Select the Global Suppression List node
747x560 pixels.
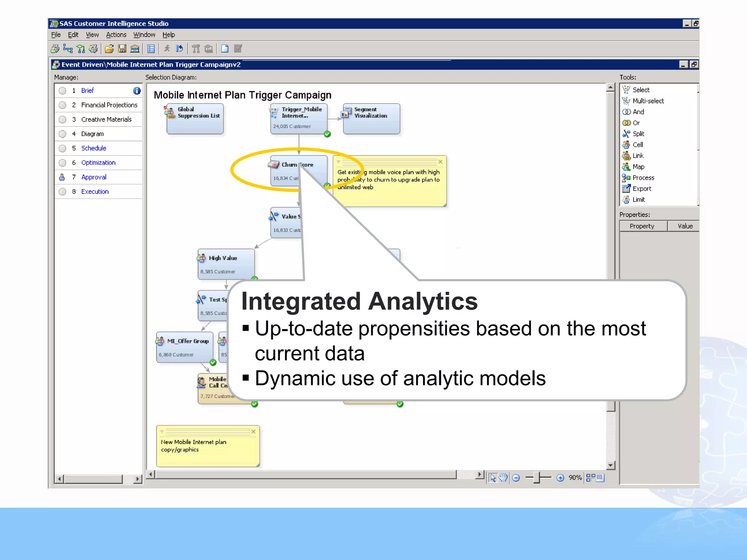click(195, 119)
